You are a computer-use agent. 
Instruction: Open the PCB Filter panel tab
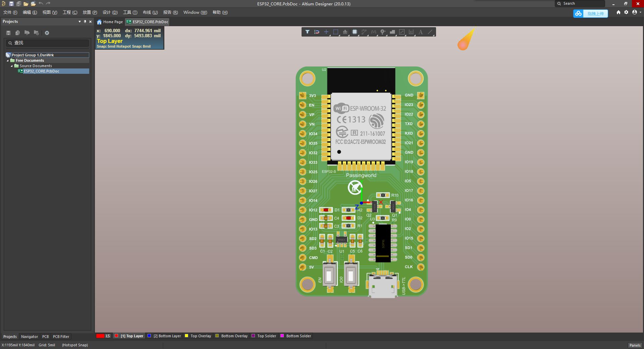[x=61, y=337]
